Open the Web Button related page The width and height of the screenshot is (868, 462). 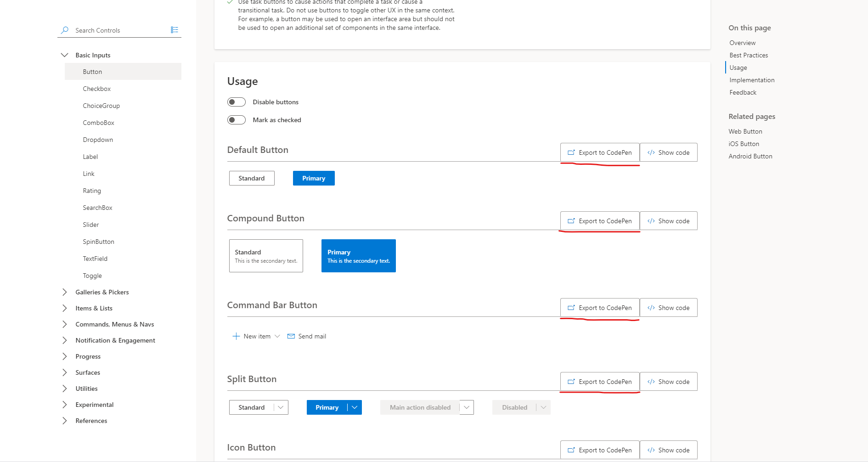click(745, 131)
